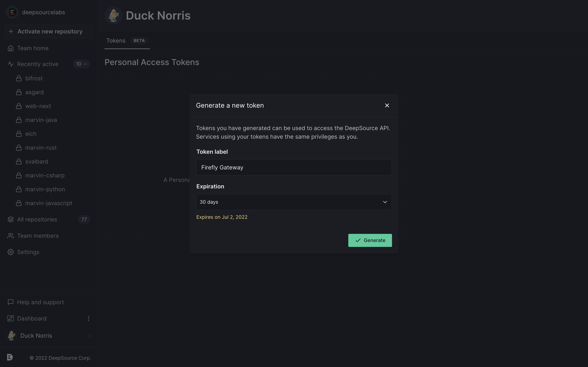Select the svalbard repository
Screen dimensions: 588x367
(37, 161)
